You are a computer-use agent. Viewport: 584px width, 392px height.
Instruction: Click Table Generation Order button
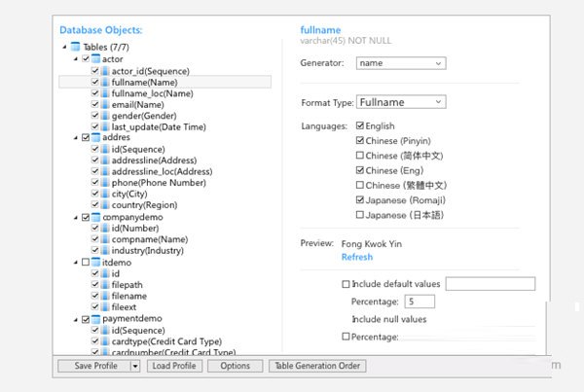pyautogui.click(x=317, y=366)
